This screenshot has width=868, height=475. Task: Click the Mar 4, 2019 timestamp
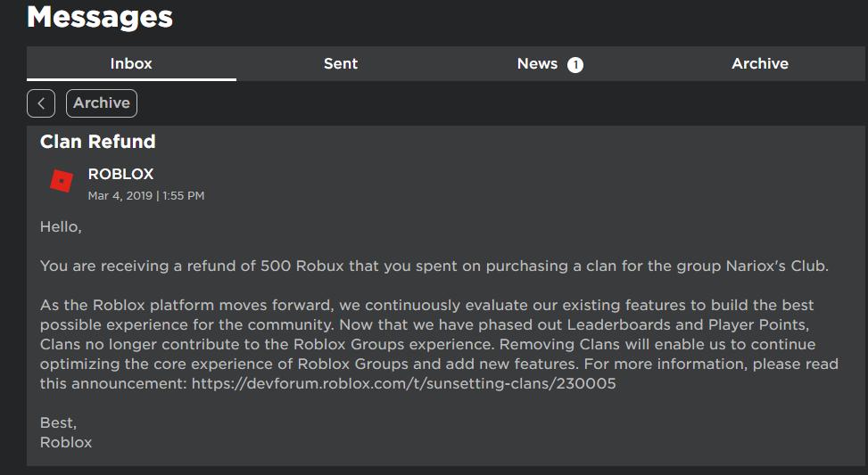(146, 196)
